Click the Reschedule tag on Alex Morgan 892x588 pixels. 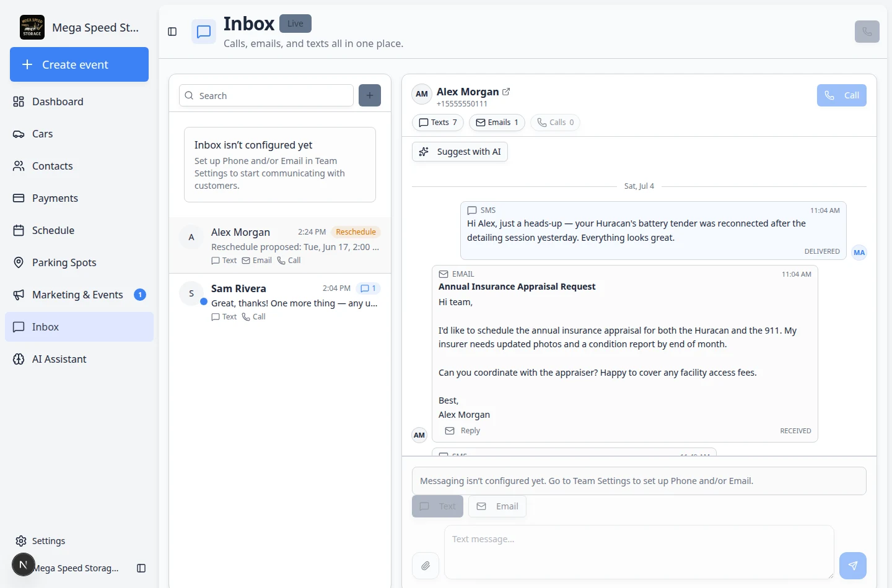point(356,232)
